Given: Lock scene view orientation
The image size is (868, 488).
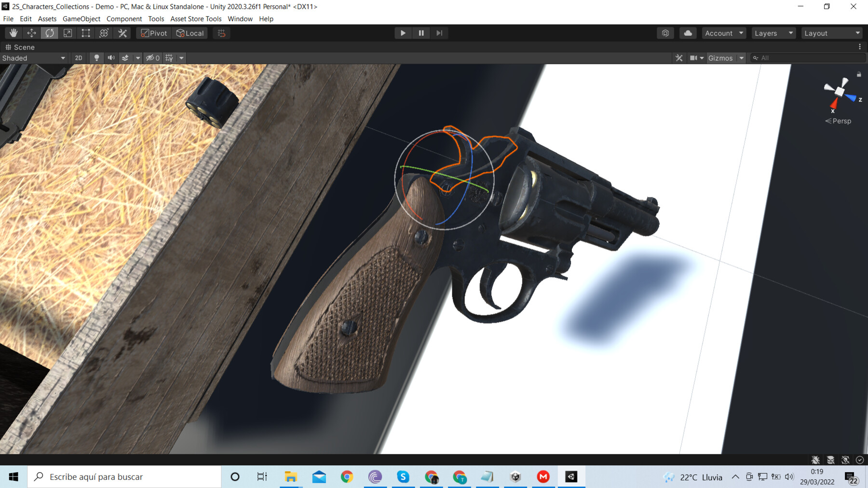Looking at the screenshot, I should pyautogui.click(x=859, y=75).
